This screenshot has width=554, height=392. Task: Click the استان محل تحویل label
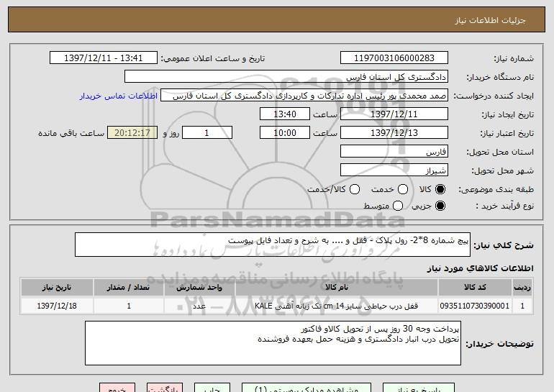point(500,152)
